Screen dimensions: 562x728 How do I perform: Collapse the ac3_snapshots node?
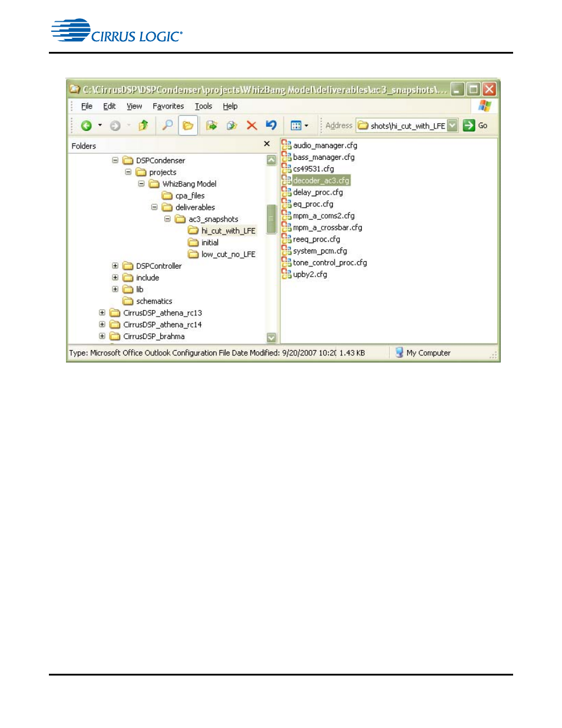(167, 219)
